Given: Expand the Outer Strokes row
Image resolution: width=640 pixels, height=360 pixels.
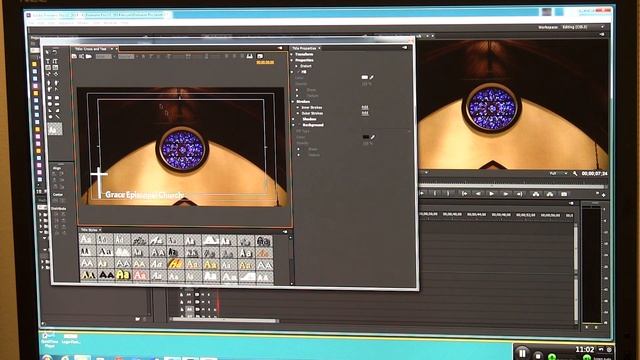Looking at the screenshot, I should 298,113.
